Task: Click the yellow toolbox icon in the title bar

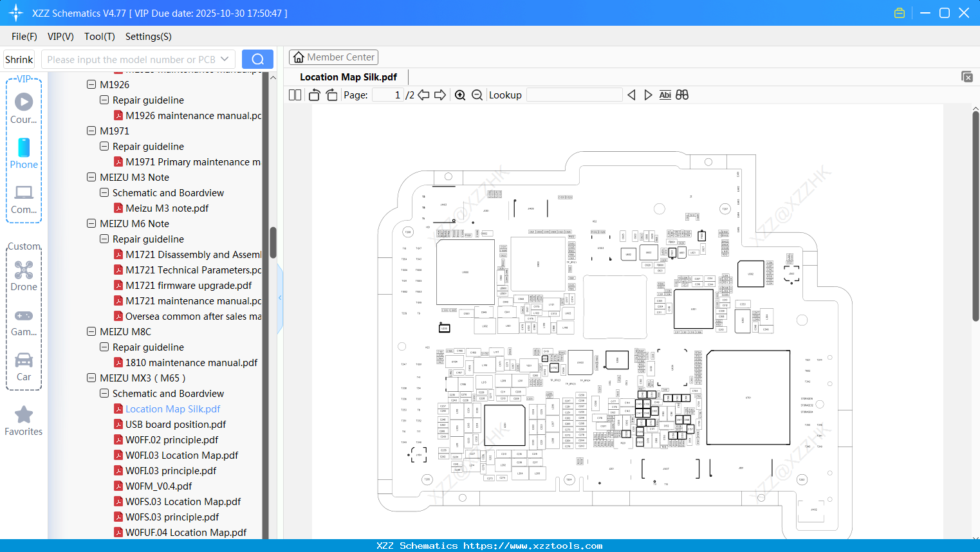Action: pos(900,12)
